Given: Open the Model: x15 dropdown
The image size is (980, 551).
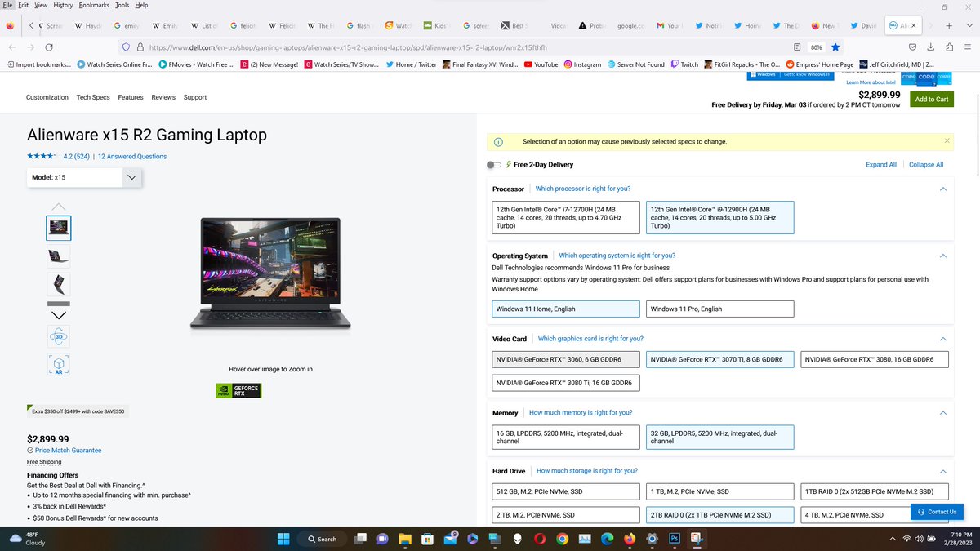Looking at the screenshot, I should click(84, 177).
